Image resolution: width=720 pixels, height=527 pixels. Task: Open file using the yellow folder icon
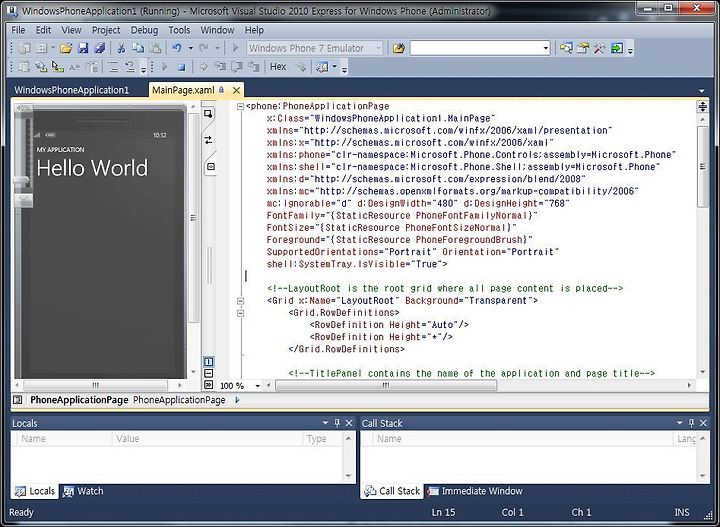pos(66,48)
